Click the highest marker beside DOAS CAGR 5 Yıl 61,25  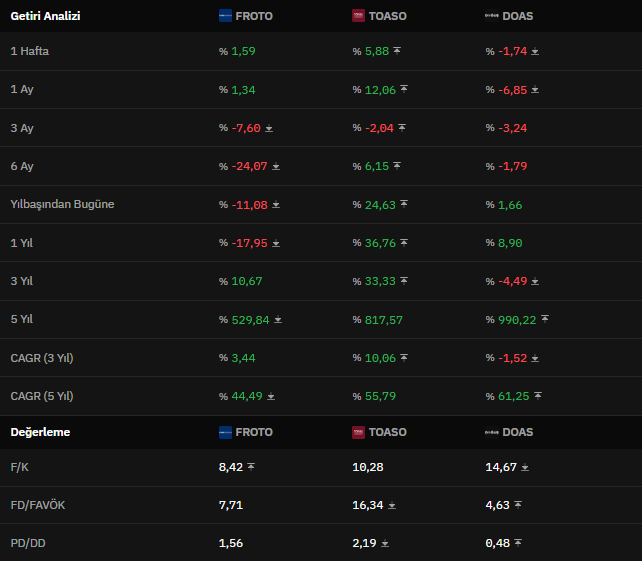pos(538,396)
